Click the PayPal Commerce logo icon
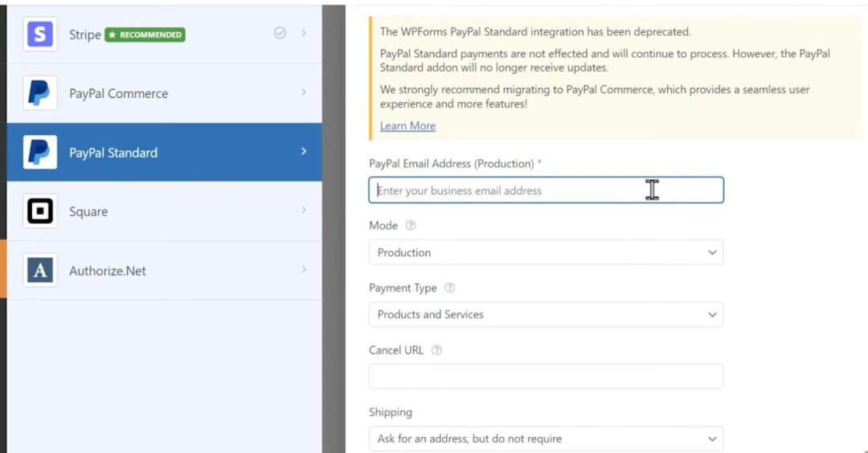Screen dimensions: 868x453 coord(40,93)
